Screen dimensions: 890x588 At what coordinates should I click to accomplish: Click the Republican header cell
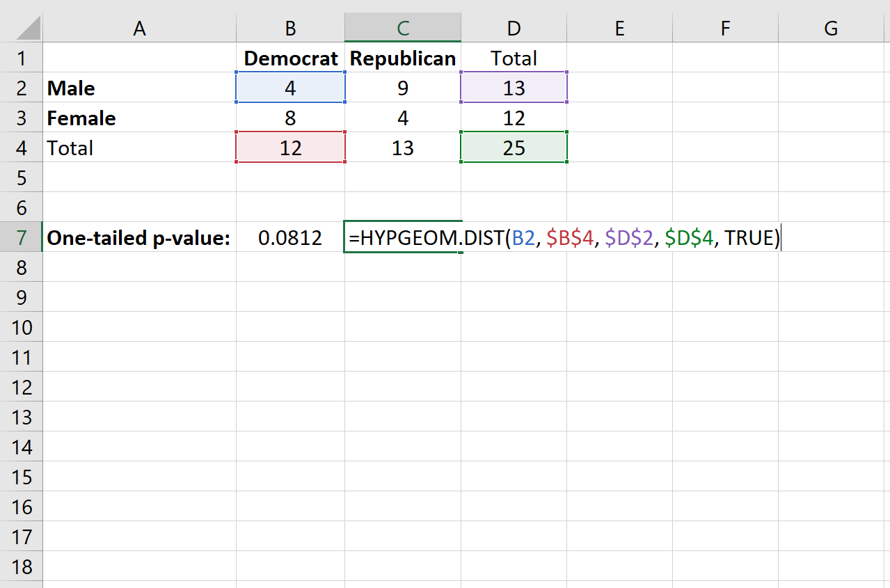(x=402, y=58)
